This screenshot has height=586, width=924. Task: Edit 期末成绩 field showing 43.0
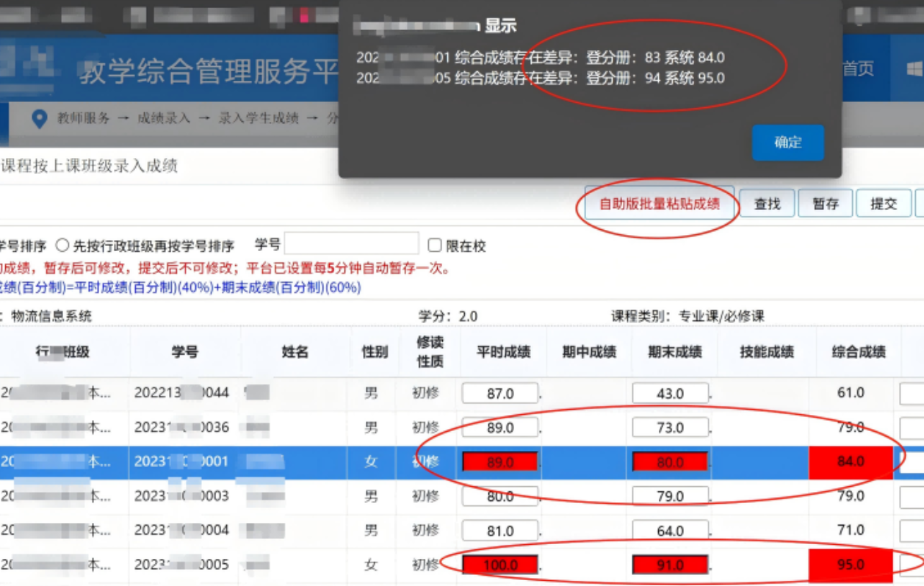tap(671, 393)
